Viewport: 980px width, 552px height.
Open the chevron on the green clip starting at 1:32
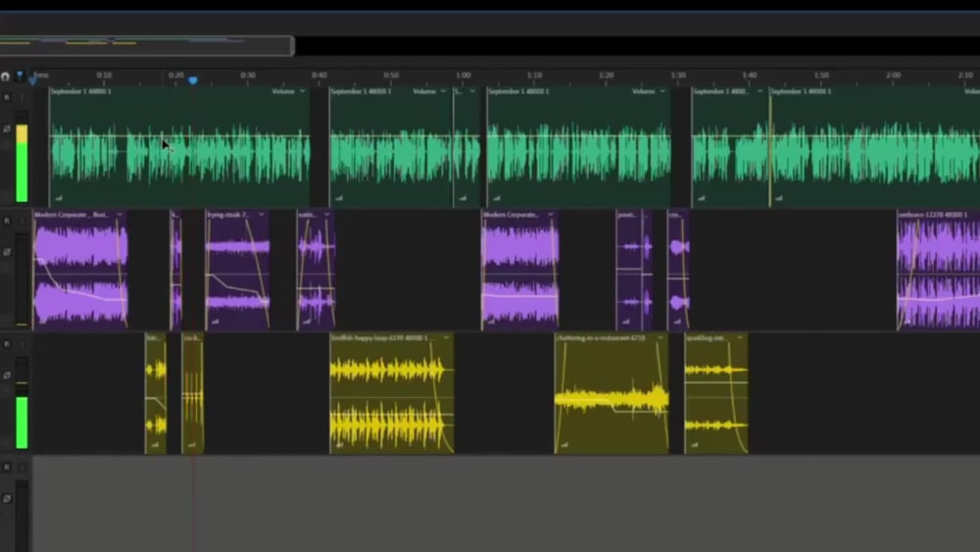click(760, 91)
